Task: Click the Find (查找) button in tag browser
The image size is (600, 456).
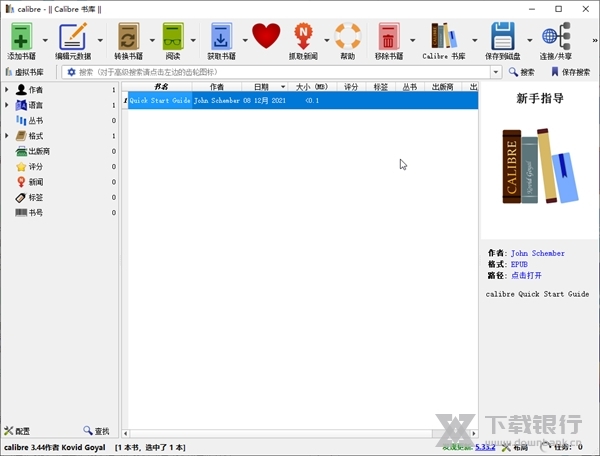Action: 96,431
